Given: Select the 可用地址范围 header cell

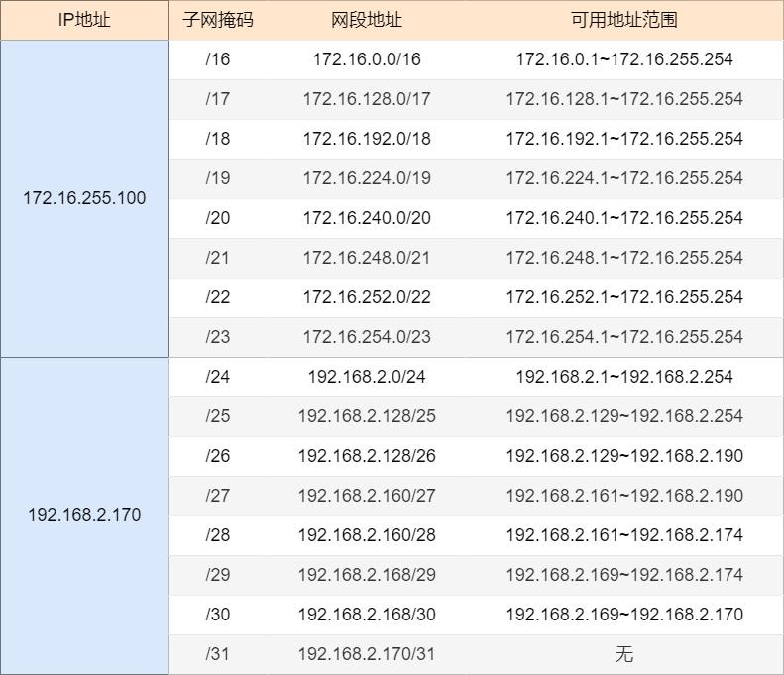Looking at the screenshot, I should click(624, 20).
